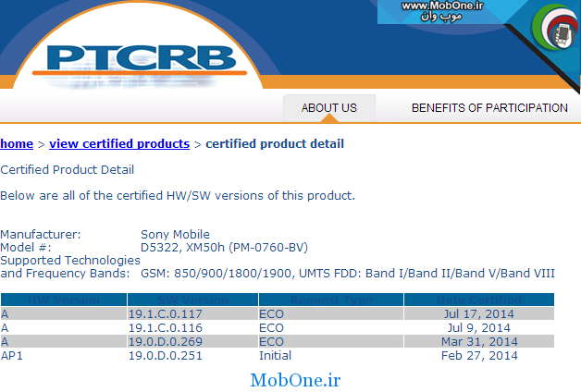The height and width of the screenshot is (392, 581).
Task: Open the Benefits of Participation tab
Action: (x=489, y=108)
